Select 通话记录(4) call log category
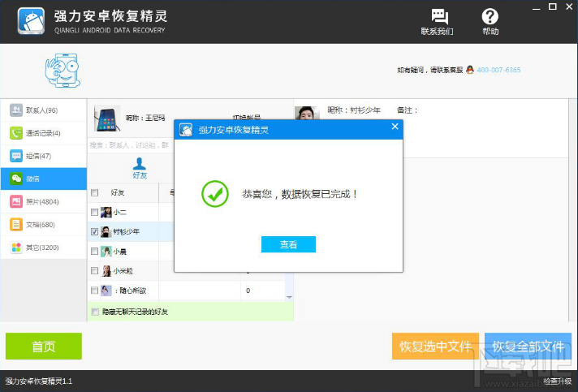 [43, 133]
